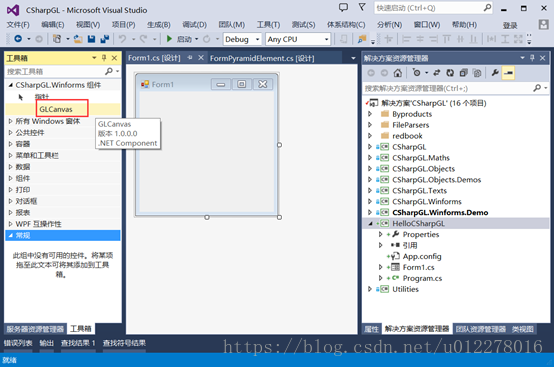Click the 登录 sign-in link
This screenshot has width=554, height=367.
point(510,25)
